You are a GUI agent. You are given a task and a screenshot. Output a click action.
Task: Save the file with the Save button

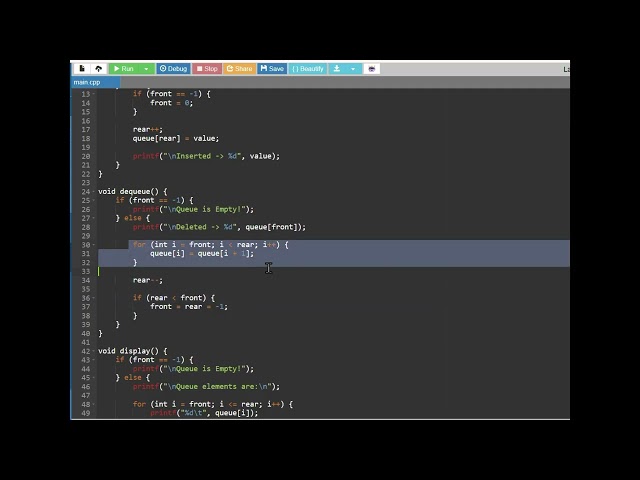272,69
